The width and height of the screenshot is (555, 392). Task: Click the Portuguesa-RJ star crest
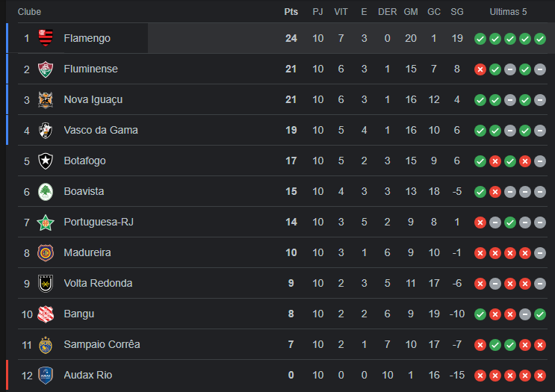pos(46,223)
